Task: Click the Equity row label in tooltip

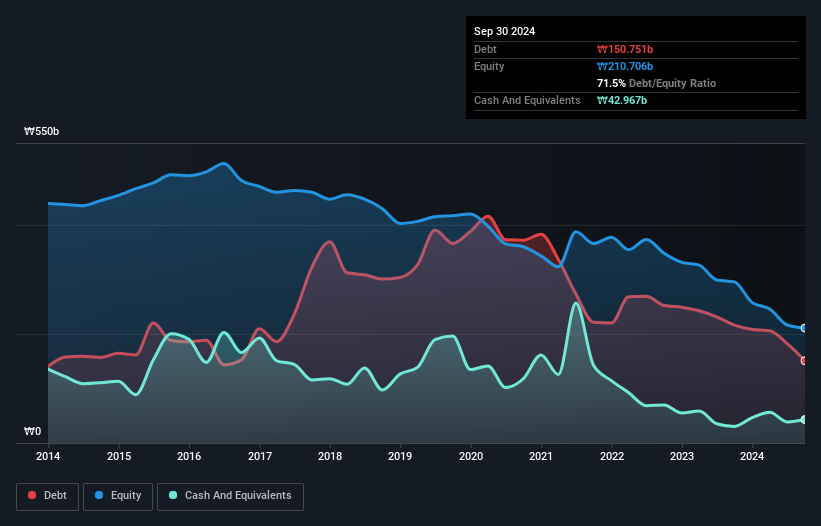Action: (x=489, y=66)
